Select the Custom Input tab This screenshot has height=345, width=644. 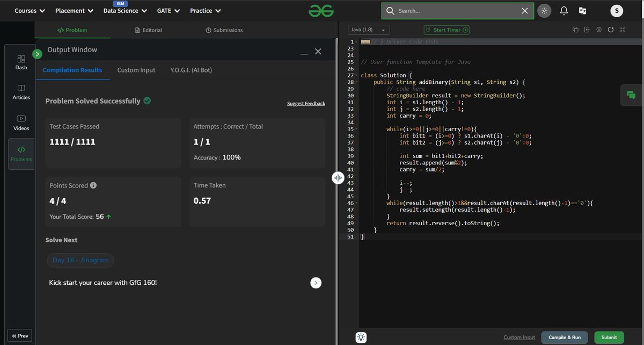pos(136,70)
